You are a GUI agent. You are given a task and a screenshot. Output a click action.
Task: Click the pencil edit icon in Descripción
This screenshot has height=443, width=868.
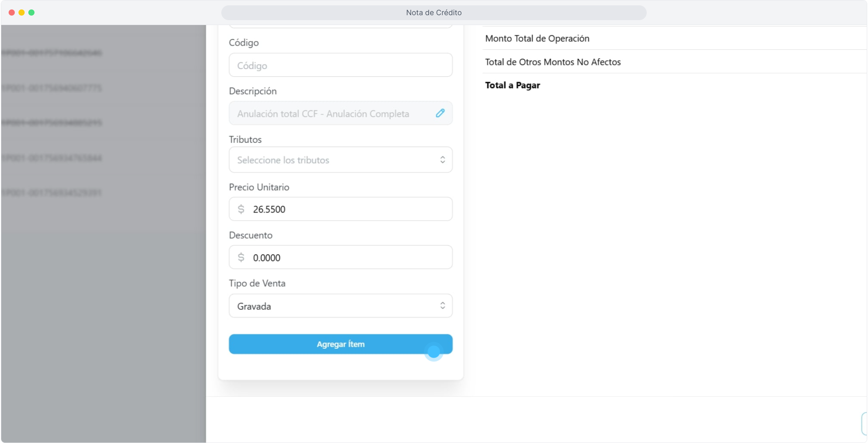pyautogui.click(x=440, y=113)
